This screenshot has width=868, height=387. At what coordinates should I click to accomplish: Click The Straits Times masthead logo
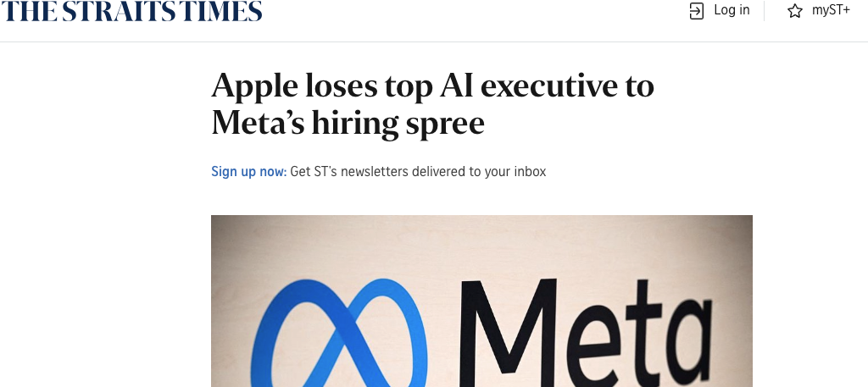[x=131, y=11]
